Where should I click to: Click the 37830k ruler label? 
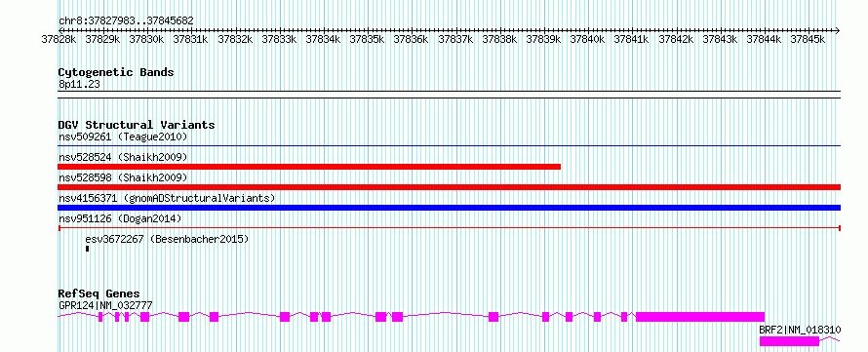(x=147, y=39)
